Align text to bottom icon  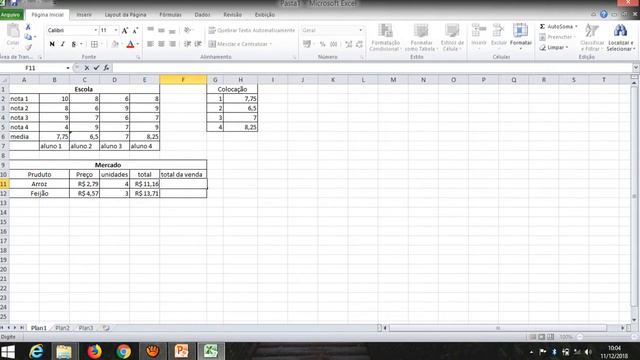[x=172, y=30]
